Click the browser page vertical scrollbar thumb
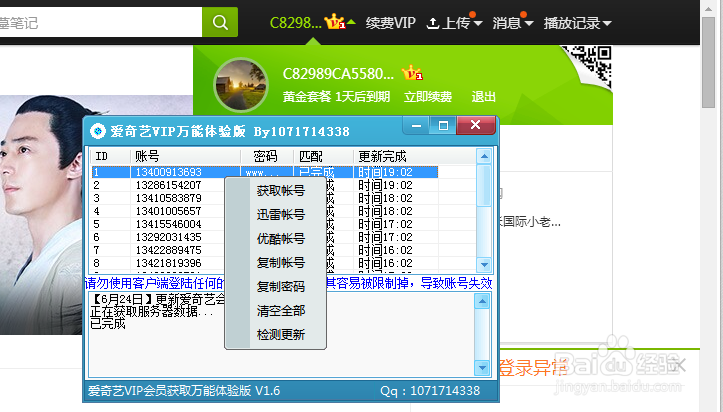The width and height of the screenshot is (723, 412). [708, 62]
